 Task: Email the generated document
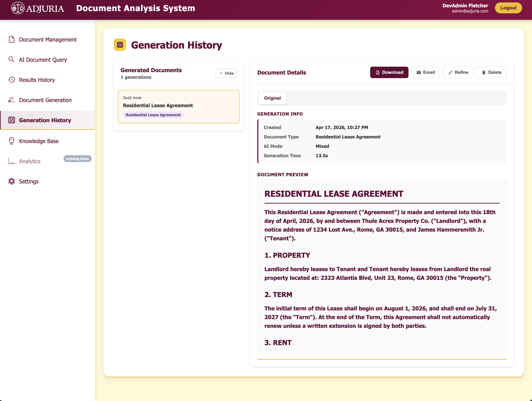click(425, 72)
